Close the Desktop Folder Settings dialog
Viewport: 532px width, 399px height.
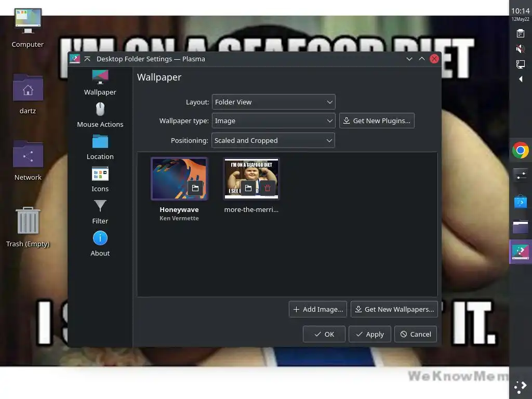[434, 59]
